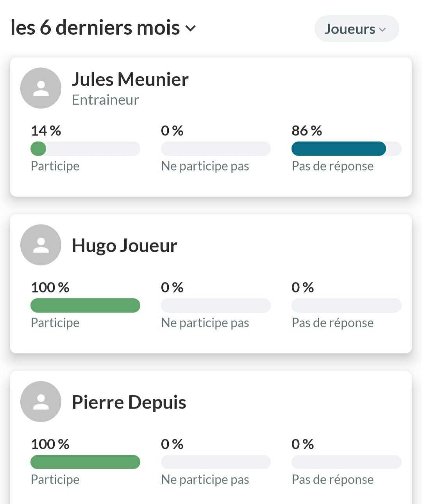Open Jules Meunier's profile name
Image resolution: width=422 pixels, height=504 pixels.
[x=130, y=79]
